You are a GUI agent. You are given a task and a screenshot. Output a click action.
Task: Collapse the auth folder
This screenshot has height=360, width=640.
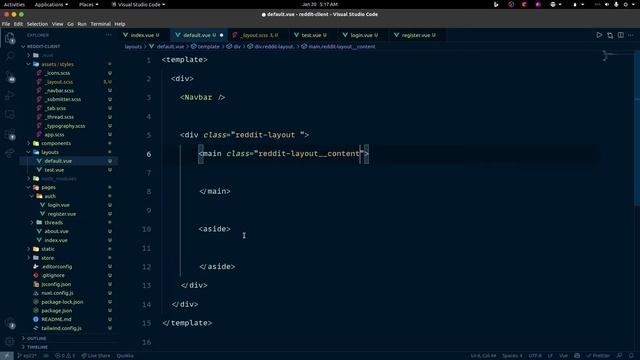(50, 196)
